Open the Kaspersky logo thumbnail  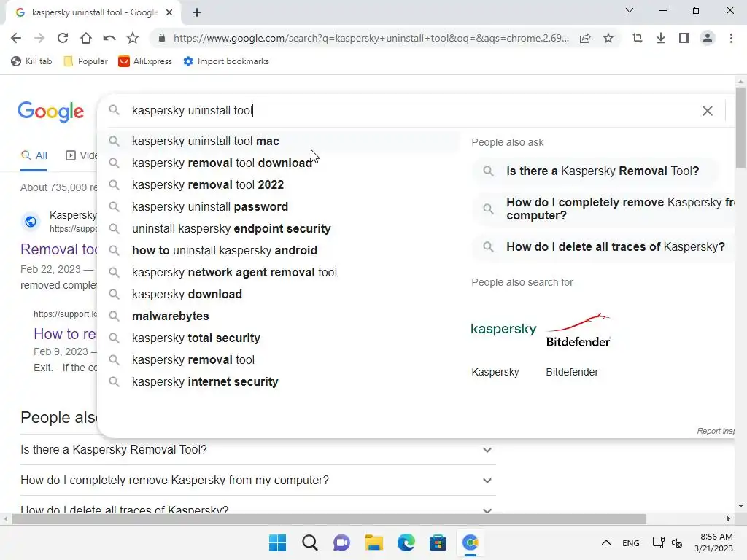pos(503,330)
